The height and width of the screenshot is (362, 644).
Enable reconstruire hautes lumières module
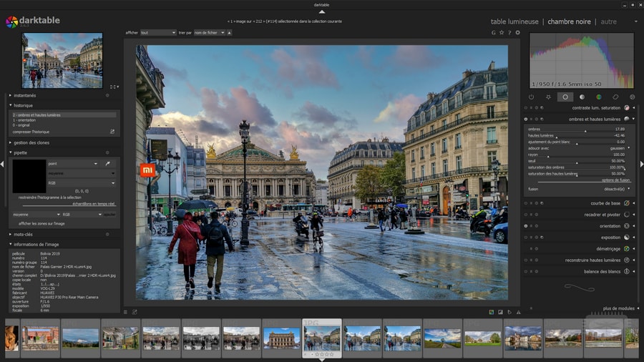526,260
